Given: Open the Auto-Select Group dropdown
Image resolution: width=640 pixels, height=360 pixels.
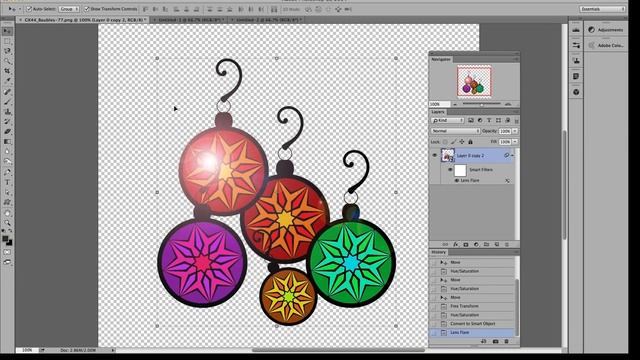Looking at the screenshot, I should click(x=69, y=9).
